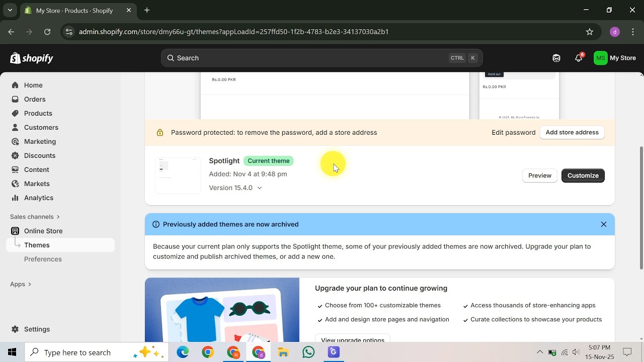Click the Customize button

583,175
